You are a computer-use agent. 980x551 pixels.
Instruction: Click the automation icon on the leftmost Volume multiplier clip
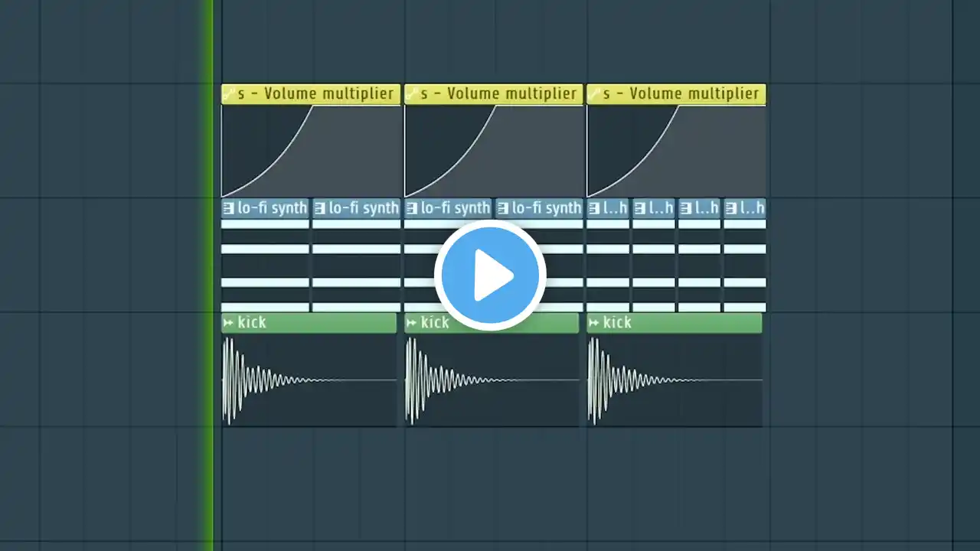pyautogui.click(x=229, y=94)
